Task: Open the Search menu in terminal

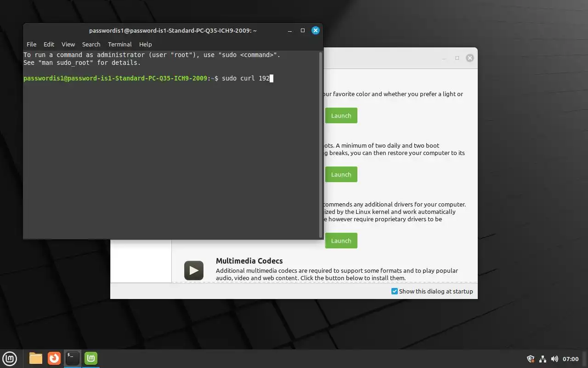Action: pos(91,44)
